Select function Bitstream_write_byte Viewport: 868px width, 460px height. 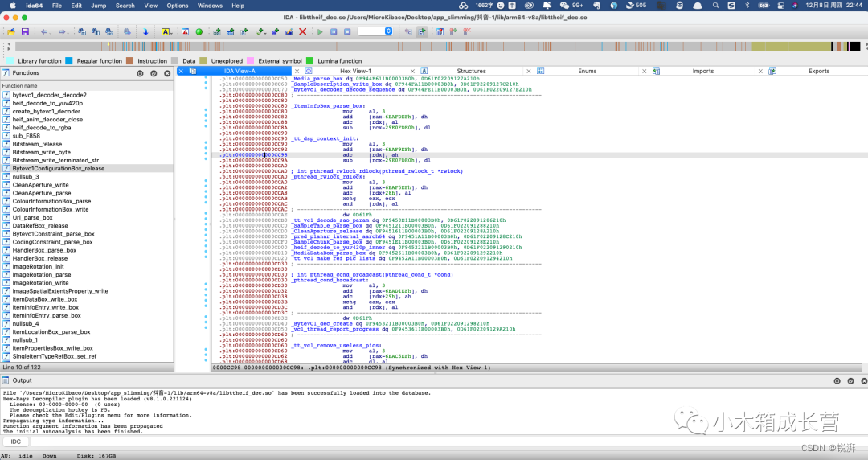tap(42, 152)
